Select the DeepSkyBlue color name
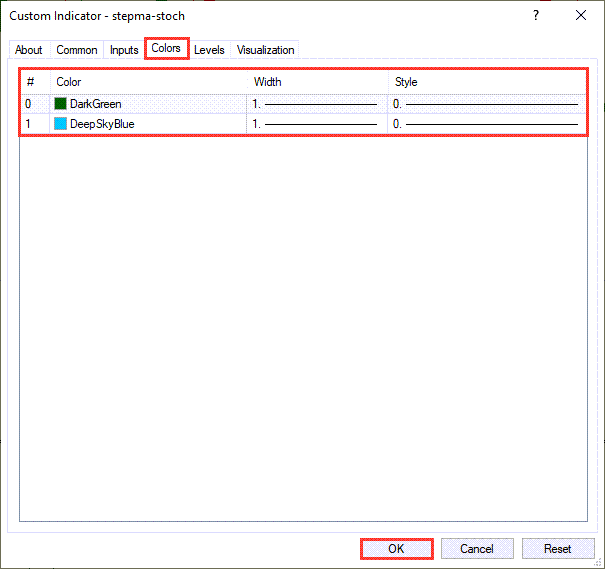The height and width of the screenshot is (569, 605). click(x=102, y=124)
